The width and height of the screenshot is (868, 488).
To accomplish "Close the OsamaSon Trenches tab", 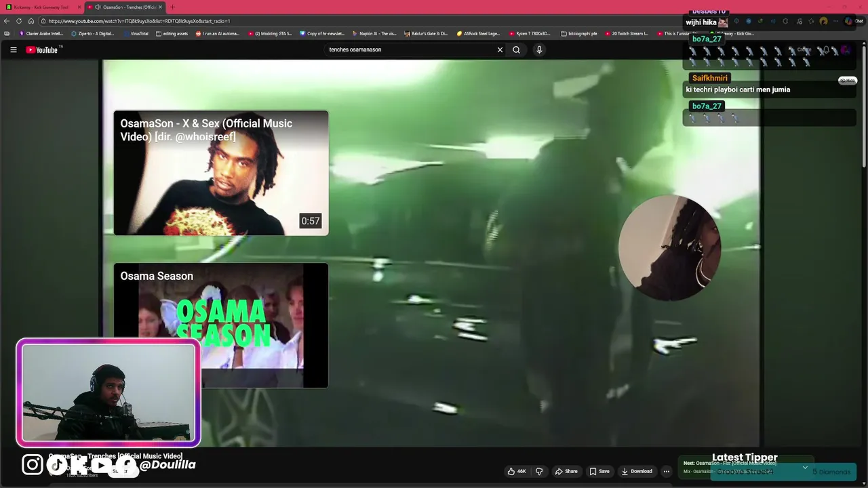I will click(x=160, y=7).
